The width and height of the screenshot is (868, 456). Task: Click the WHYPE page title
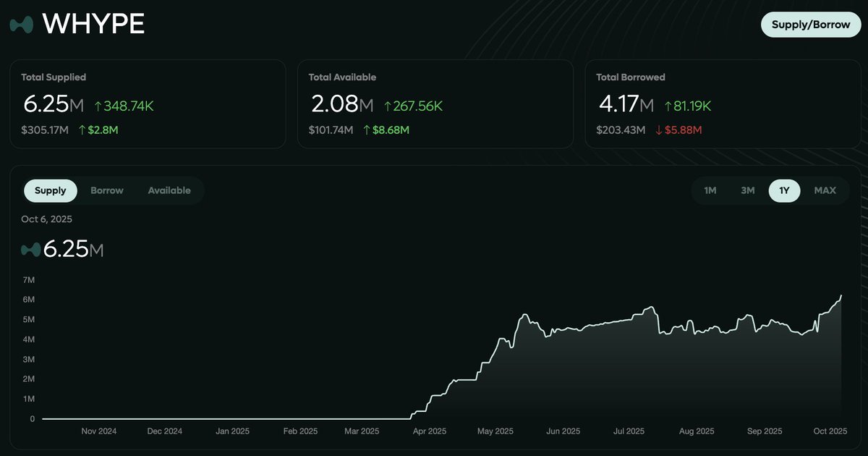click(93, 25)
